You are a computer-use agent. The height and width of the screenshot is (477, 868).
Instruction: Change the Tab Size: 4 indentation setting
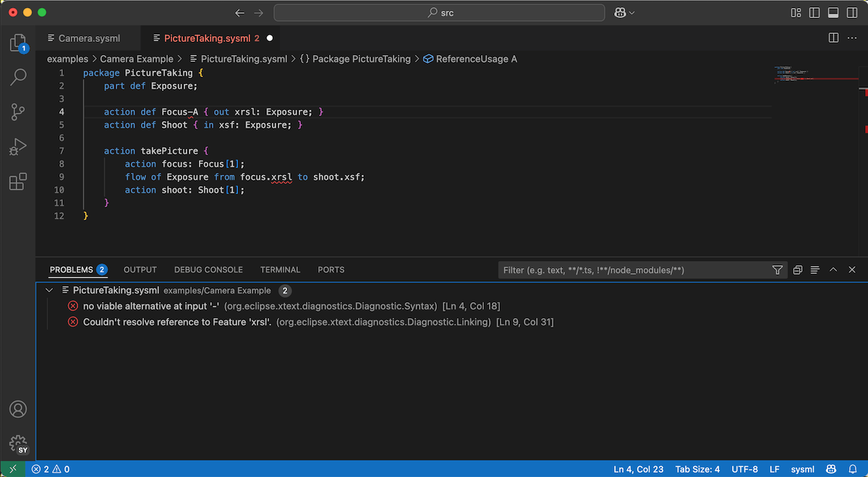[x=697, y=469]
